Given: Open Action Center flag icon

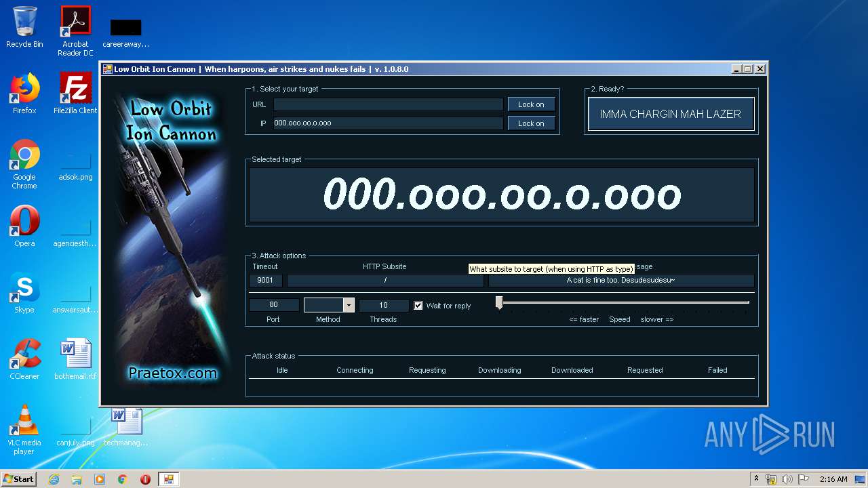Looking at the screenshot, I should 803,479.
